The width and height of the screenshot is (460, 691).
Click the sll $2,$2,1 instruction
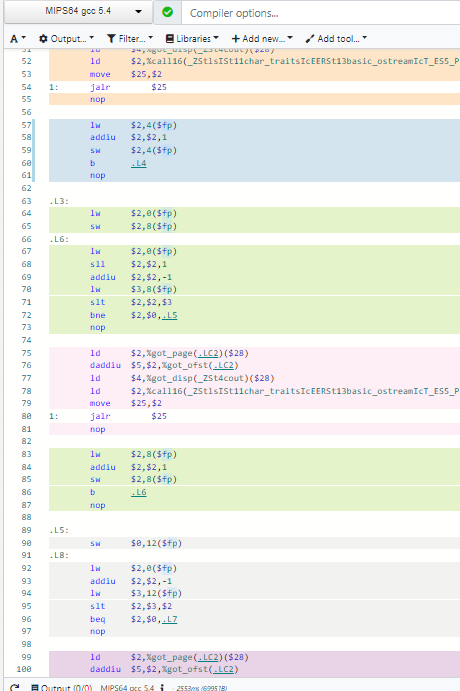(129, 264)
